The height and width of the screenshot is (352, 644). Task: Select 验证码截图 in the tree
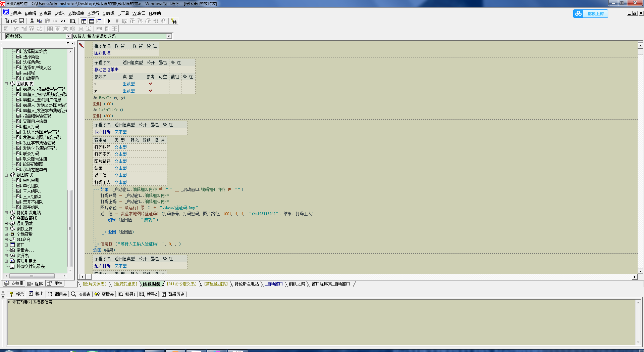[33, 164]
